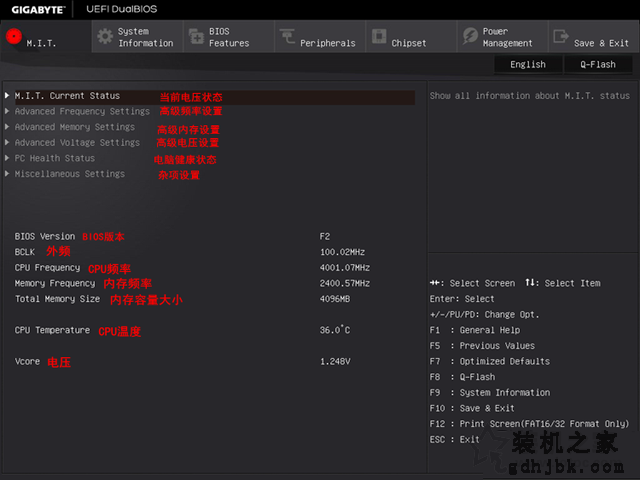Click the Total Memory Size label

[x=57, y=299]
